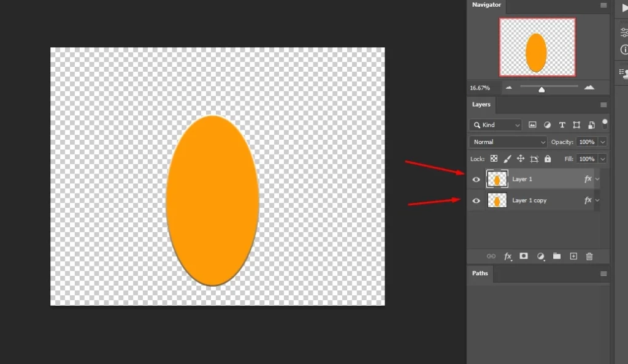
Task: Click the Add layer style fx button
Action: tap(508, 256)
